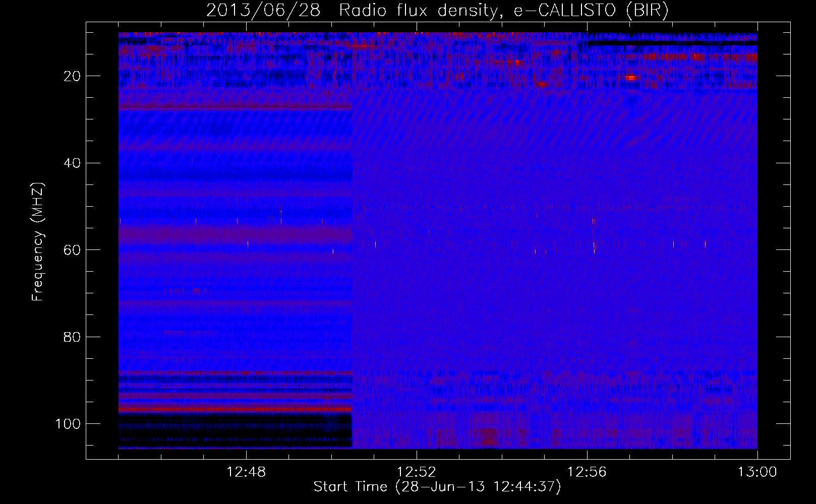Click the '20' frequency tick label
The height and width of the screenshot is (504, 816).
click(72, 76)
